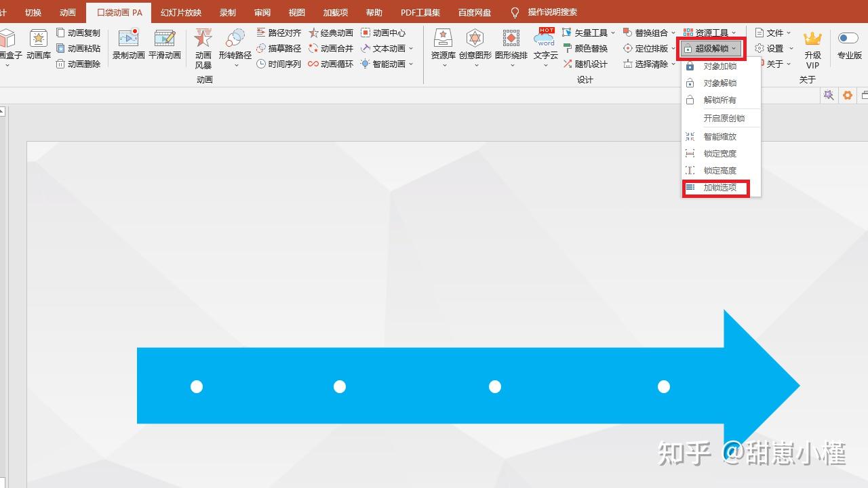Image resolution: width=868 pixels, height=488 pixels.
Task: Choose 解锁所有 from menu
Action: pos(721,100)
